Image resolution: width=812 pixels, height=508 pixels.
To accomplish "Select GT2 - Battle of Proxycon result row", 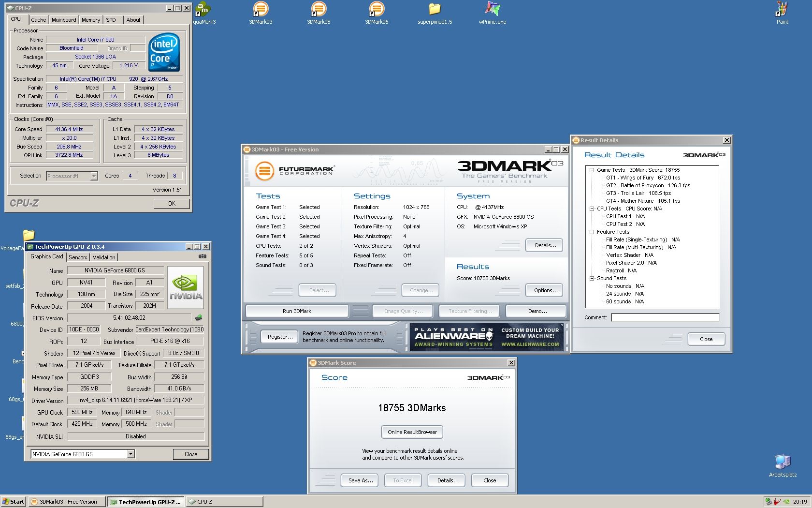I will point(648,185).
